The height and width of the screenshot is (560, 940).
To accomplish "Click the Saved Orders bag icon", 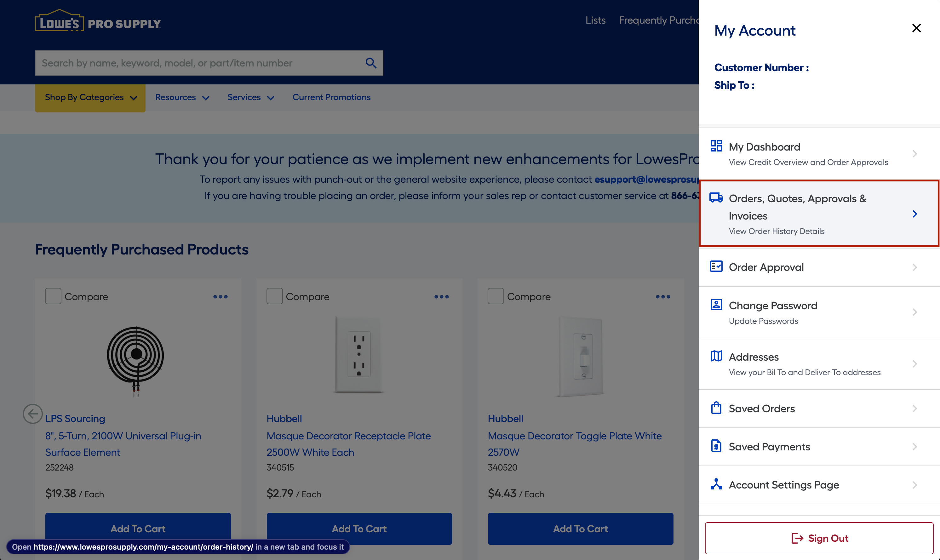I will (x=716, y=408).
